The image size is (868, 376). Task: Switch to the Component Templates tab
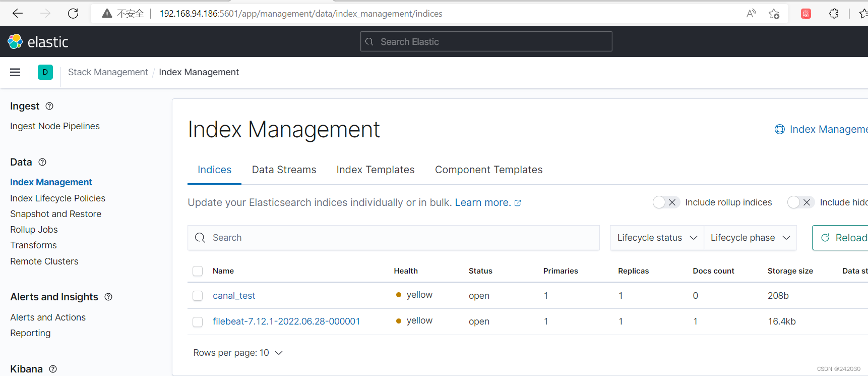coord(489,170)
